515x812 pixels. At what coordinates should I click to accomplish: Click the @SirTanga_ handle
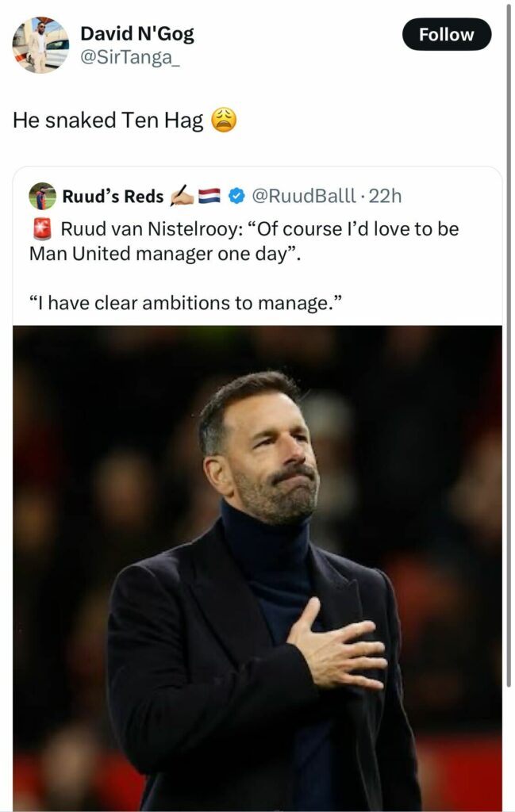pyautogui.click(x=129, y=58)
